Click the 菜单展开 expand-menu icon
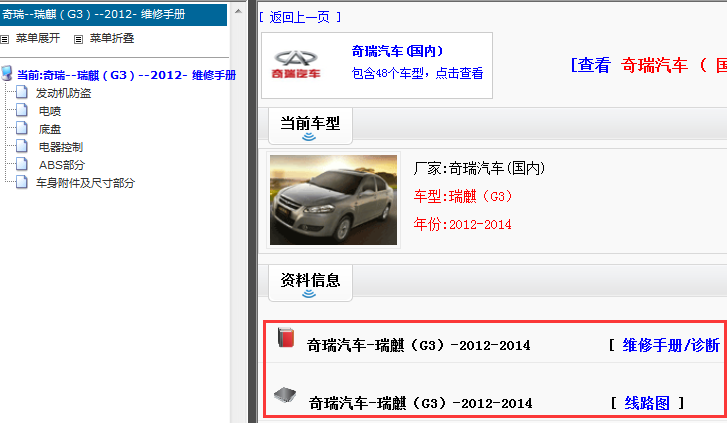The height and width of the screenshot is (423, 727). pos(5,39)
